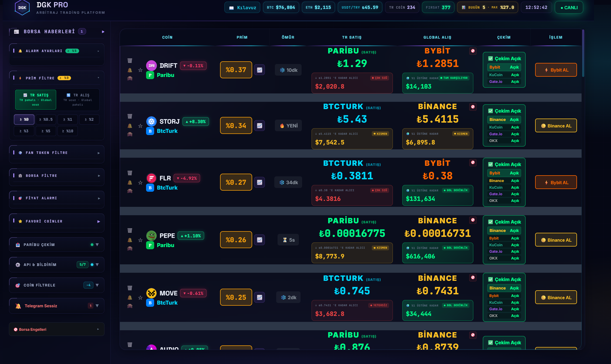Click the block icon next to BYBİT for FLR
Screen dimensions: 611x364
pos(473,162)
